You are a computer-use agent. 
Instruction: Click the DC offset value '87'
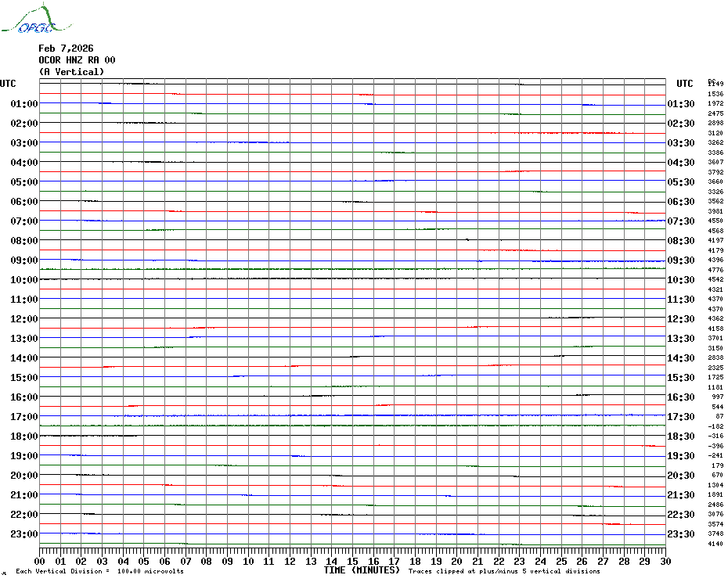coord(719,416)
